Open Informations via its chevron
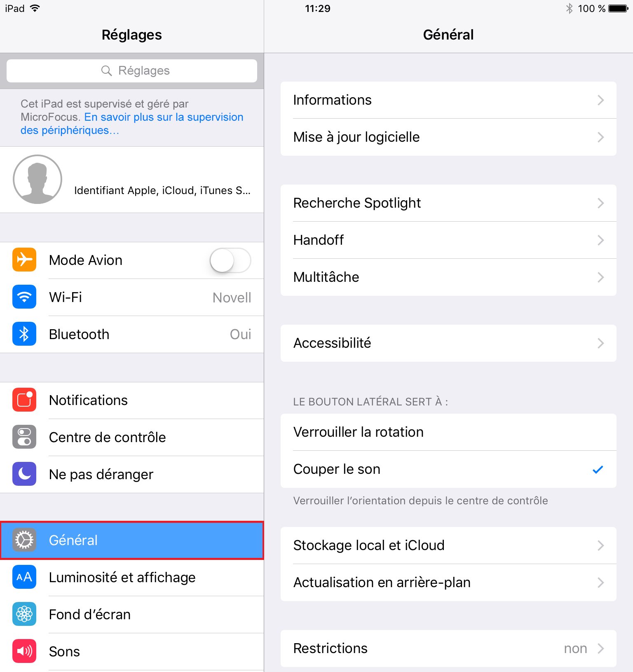Viewport: 633px width, 672px height. (x=601, y=100)
